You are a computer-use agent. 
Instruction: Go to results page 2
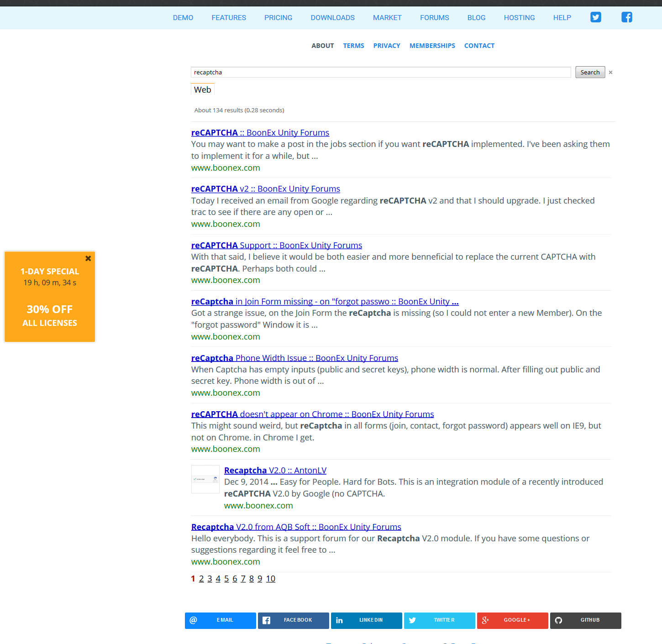(x=201, y=579)
